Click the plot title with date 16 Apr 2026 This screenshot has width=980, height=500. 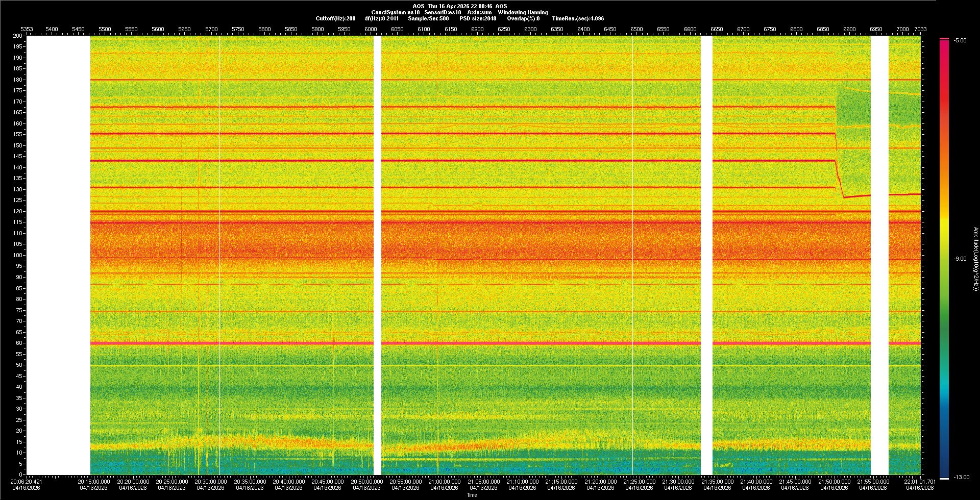[459, 6]
